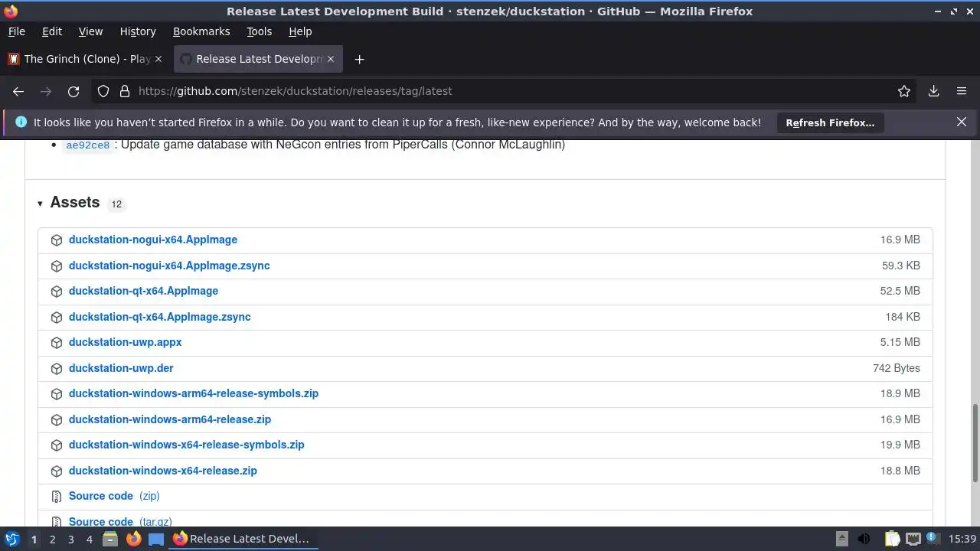Image resolution: width=980 pixels, height=551 pixels.
Task: Download duckstation-nogui-x64.AppImage.zsync
Action: point(169,266)
